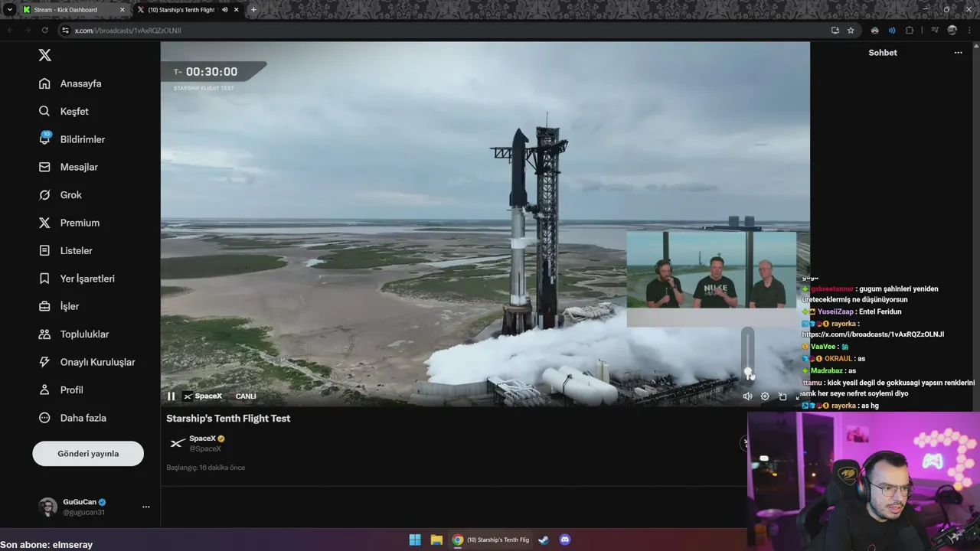Enter fullscreen on the video
The height and width of the screenshot is (551, 980).
coord(799,396)
